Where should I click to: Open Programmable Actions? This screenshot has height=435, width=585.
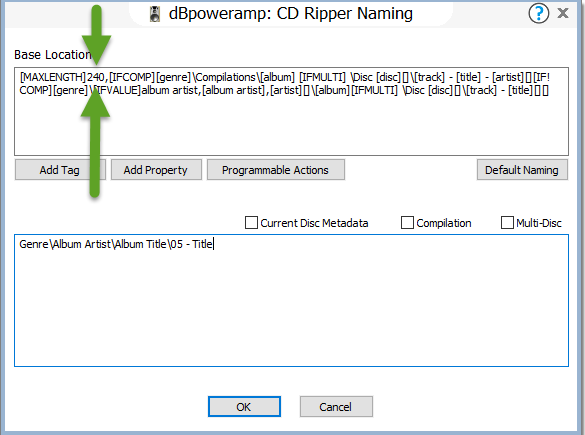275,170
